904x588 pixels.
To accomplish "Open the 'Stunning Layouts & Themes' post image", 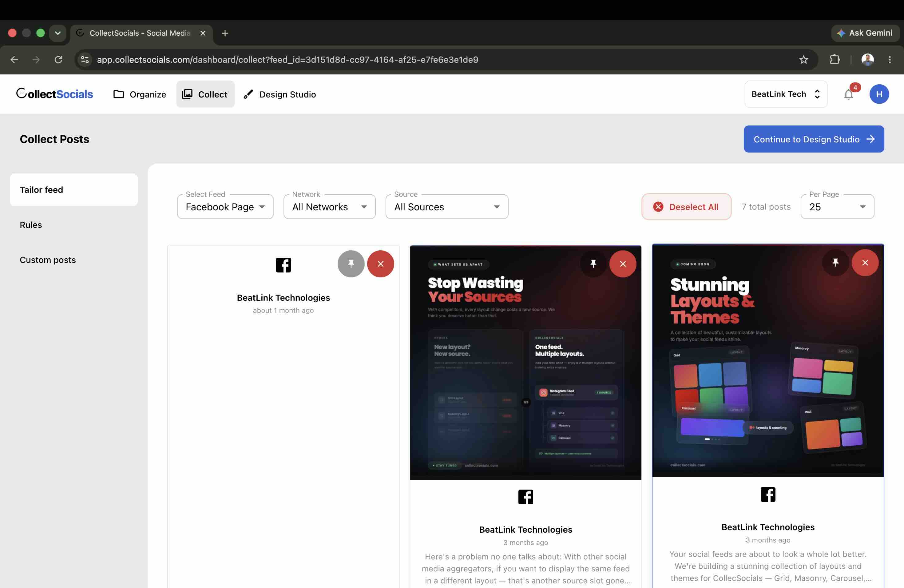I will (768, 361).
